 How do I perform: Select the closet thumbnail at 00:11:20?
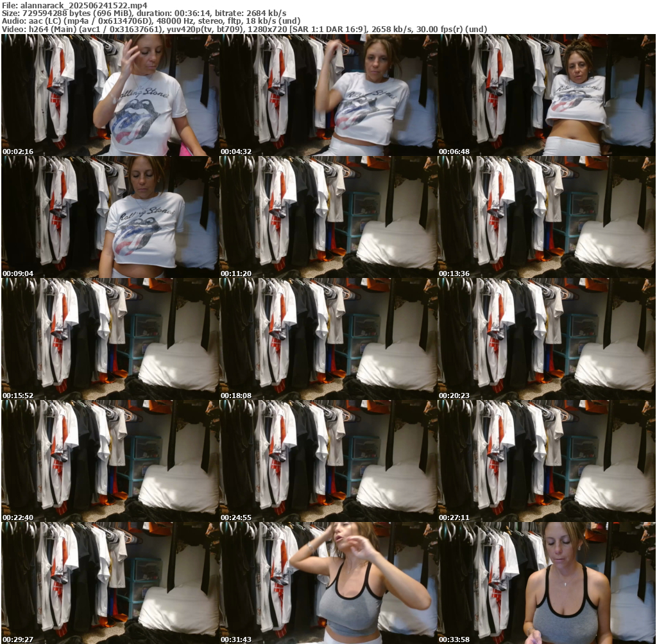coord(328,217)
